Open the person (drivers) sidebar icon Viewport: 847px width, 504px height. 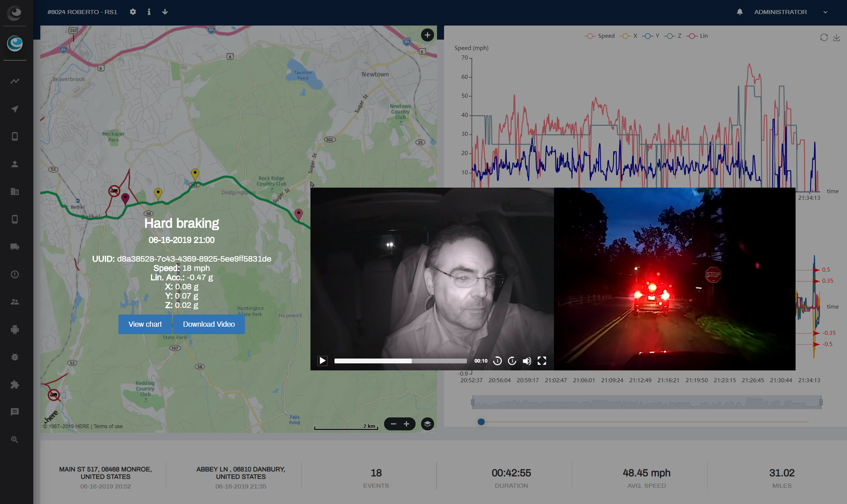pos(15,164)
